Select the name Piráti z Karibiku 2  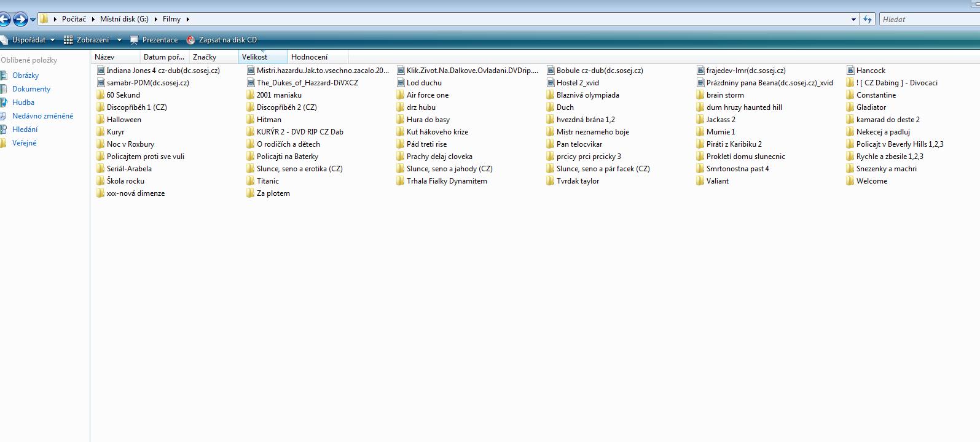[x=734, y=144]
